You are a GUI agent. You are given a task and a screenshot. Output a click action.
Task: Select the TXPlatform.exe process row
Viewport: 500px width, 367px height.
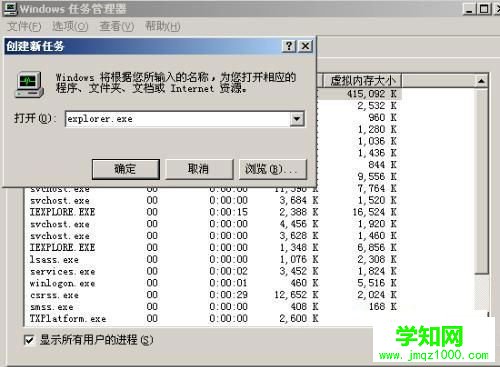pyautogui.click(x=213, y=319)
